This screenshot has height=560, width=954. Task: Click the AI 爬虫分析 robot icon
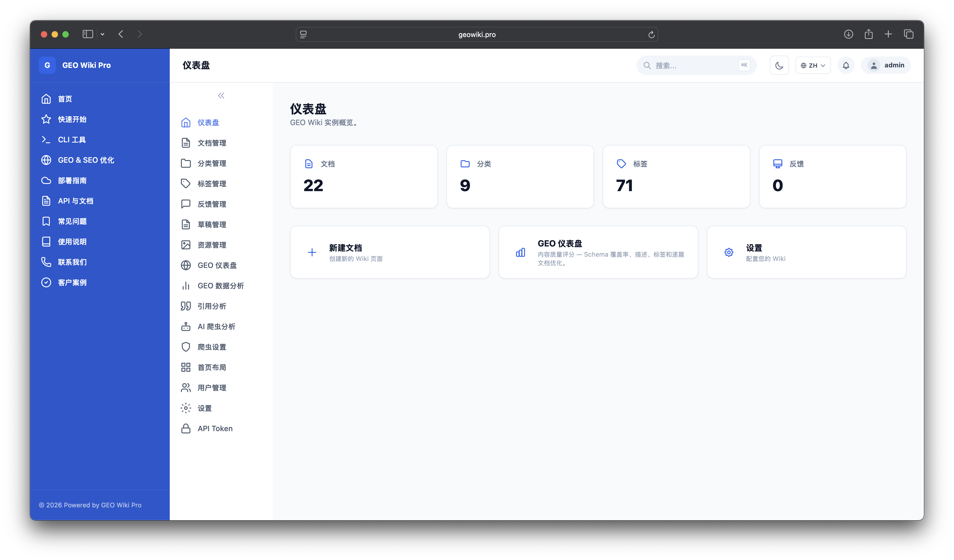(x=186, y=326)
